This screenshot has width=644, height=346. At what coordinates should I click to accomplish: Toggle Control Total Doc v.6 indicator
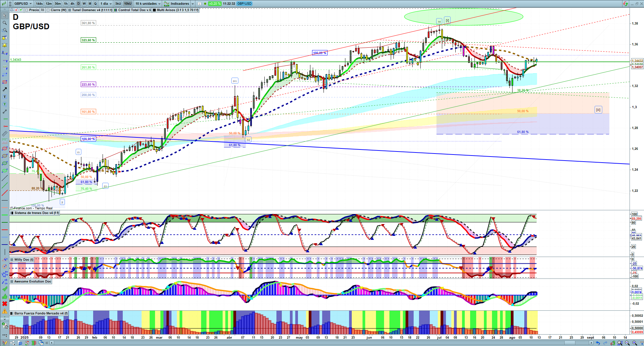coord(116,10)
